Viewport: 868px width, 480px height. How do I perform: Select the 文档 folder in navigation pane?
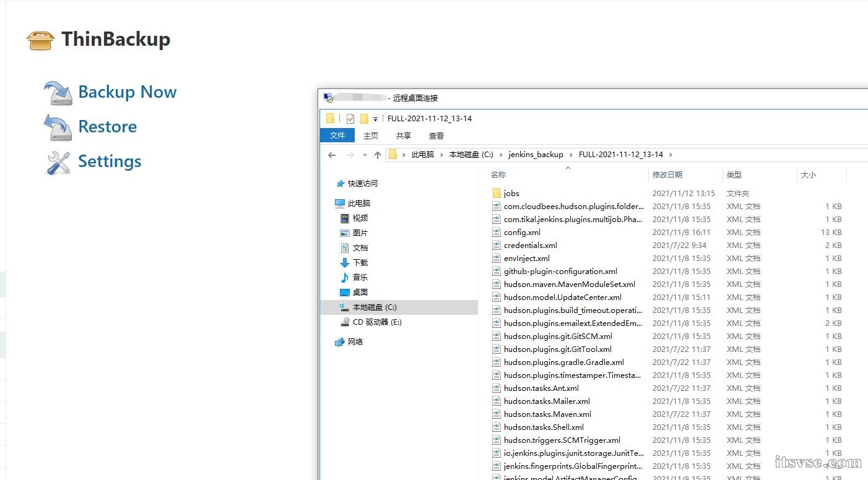click(360, 248)
